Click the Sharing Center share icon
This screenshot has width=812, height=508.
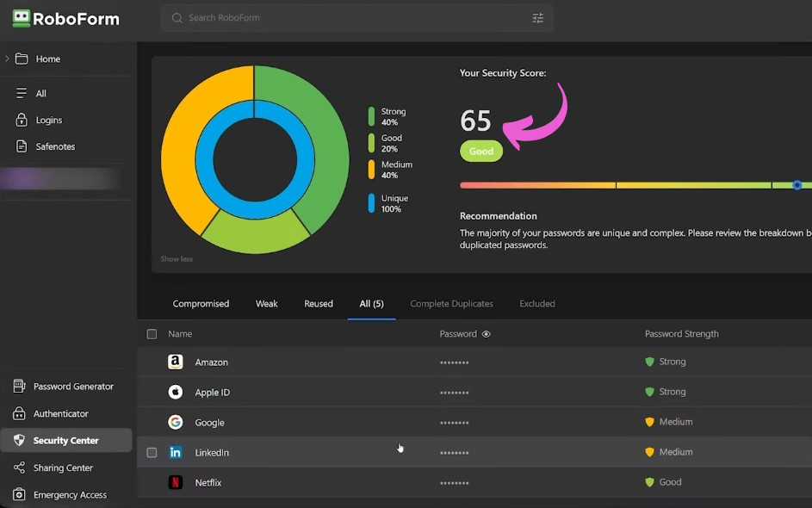19,468
